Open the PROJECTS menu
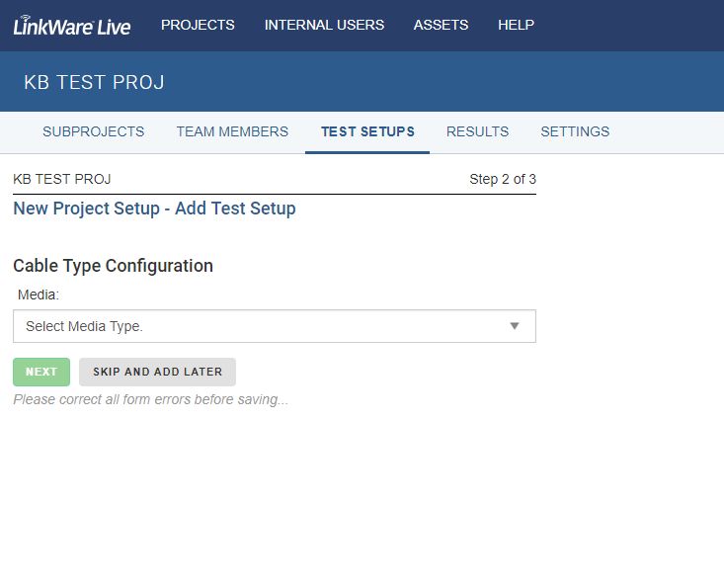The image size is (724, 588). tap(198, 25)
